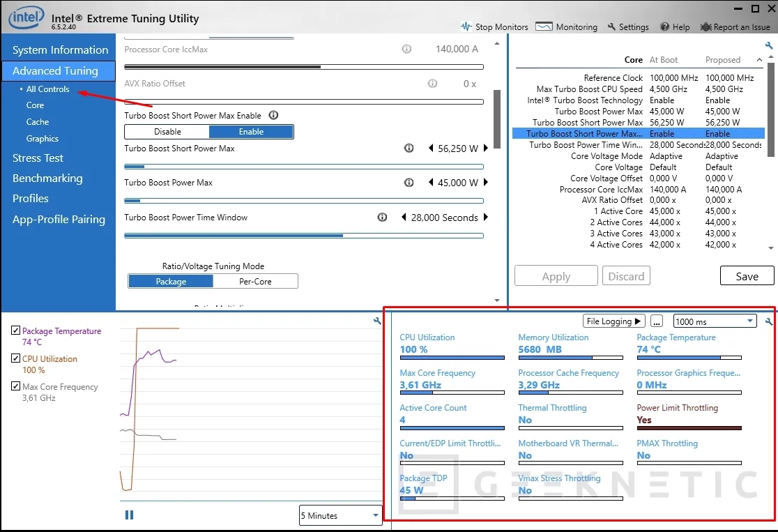The image size is (778, 532).
Task: Set Turbo Boost Short Power Max Enable to Disable
Action: [x=167, y=132]
